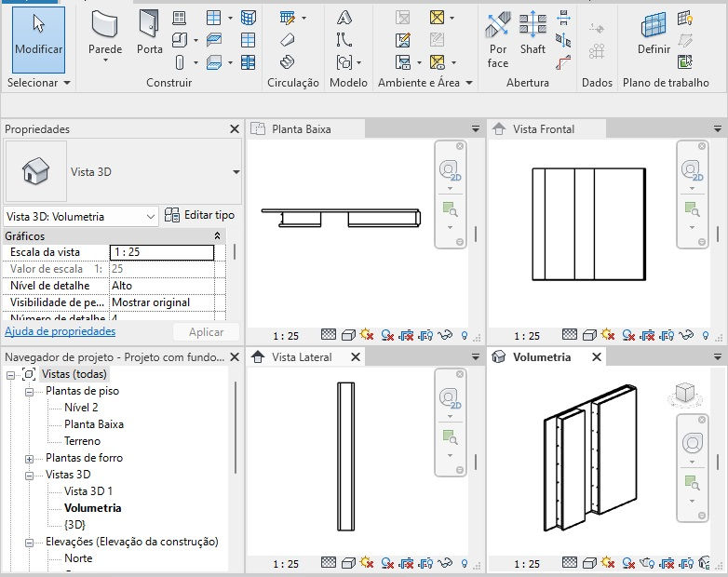Toggle temporary hide/isolate glasses in Vista Lateral
728x577 pixels.
click(x=445, y=563)
